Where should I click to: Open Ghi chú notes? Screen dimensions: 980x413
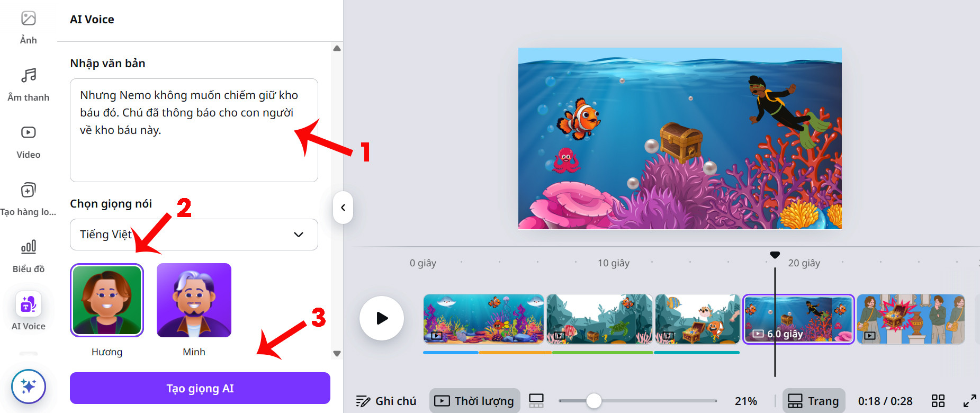pyautogui.click(x=386, y=401)
